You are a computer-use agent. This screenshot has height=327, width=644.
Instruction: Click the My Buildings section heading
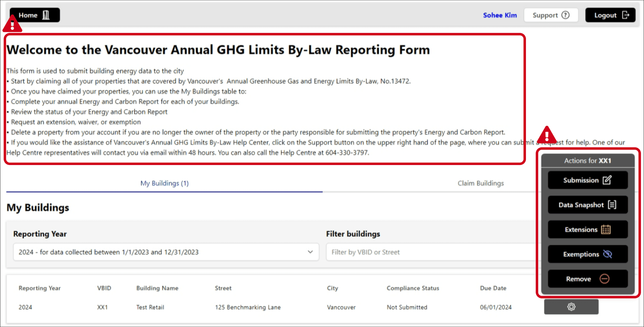pos(38,208)
